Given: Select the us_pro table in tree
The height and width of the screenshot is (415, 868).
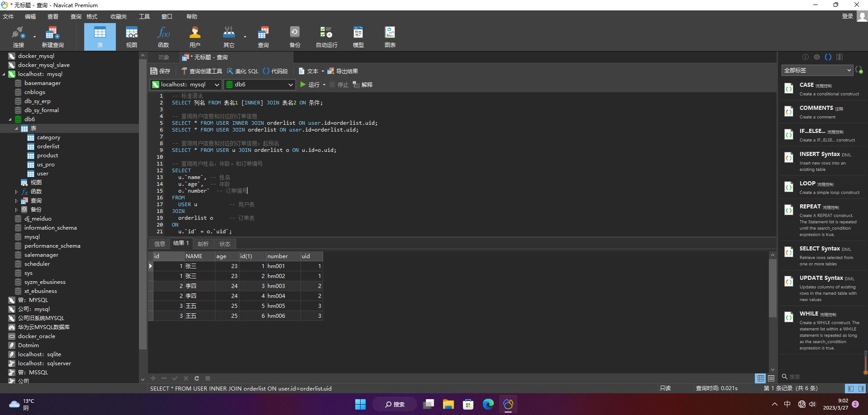Looking at the screenshot, I should tap(46, 165).
